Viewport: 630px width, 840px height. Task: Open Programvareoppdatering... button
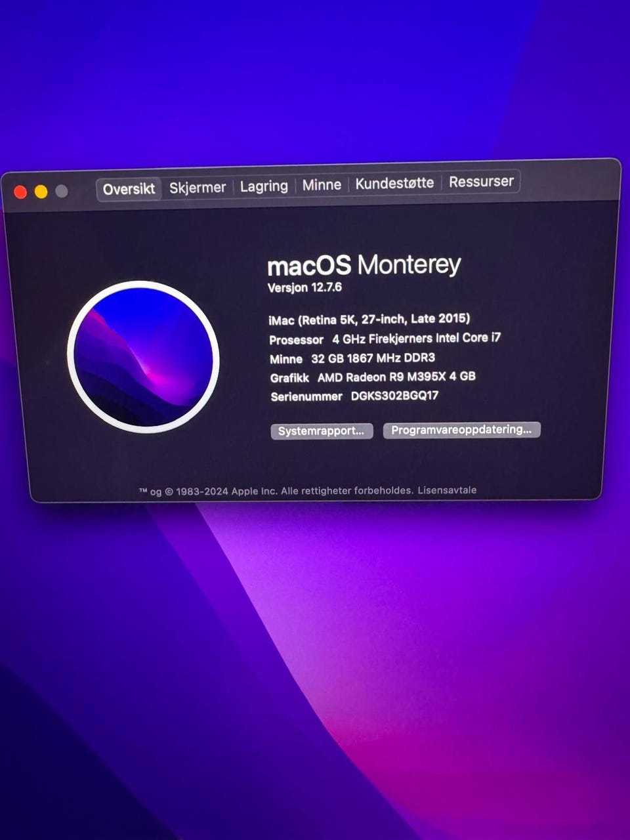click(461, 430)
